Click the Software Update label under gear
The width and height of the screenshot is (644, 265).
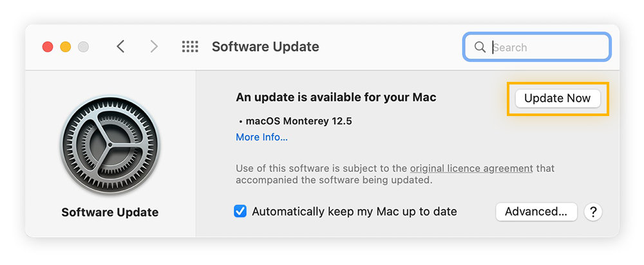pos(109,212)
